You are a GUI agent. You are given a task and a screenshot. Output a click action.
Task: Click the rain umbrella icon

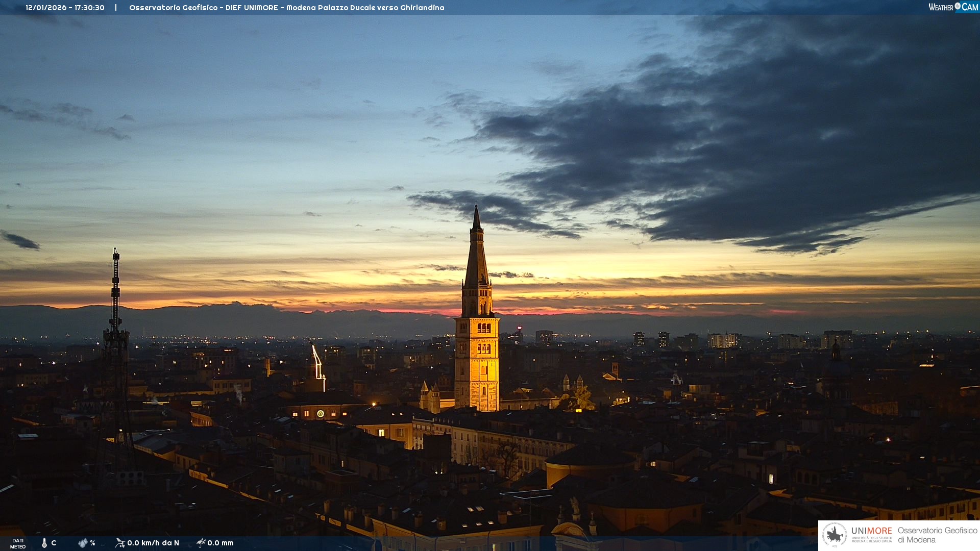(201, 542)
